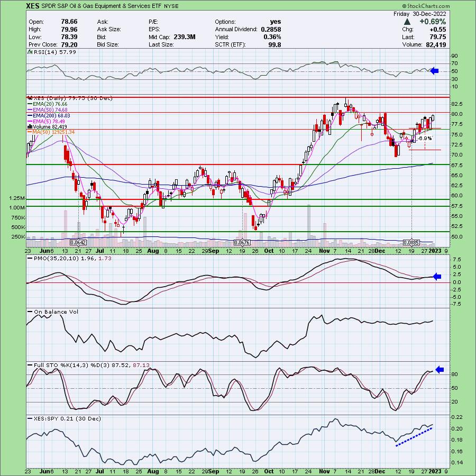Click the XES ticker symbol in header
This screenshot has width=476, height=476.
pyautogui.click(x=32, y=6)
